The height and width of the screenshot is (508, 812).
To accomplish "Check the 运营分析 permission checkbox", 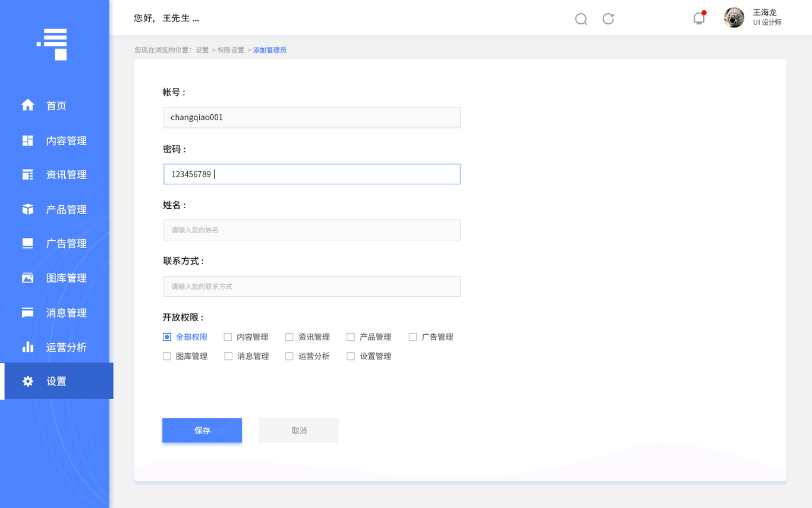I will (289, 356).
